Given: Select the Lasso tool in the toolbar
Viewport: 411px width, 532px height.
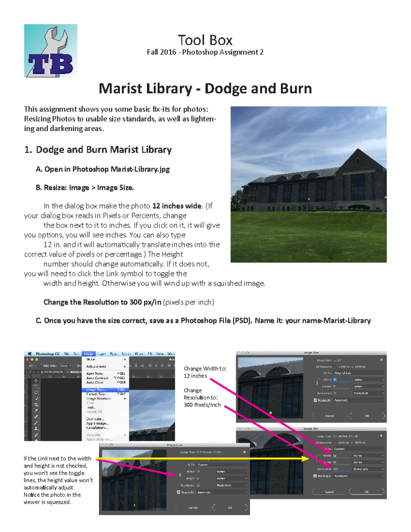Looking at the screenshot, I should [x=36, y=392].
